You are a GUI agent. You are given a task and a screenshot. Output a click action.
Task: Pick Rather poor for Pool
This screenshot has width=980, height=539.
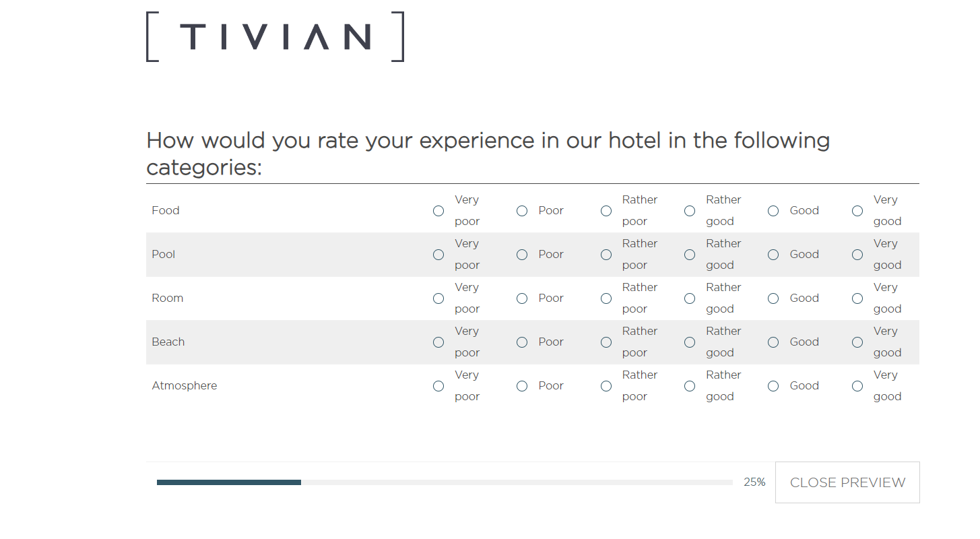606,255
